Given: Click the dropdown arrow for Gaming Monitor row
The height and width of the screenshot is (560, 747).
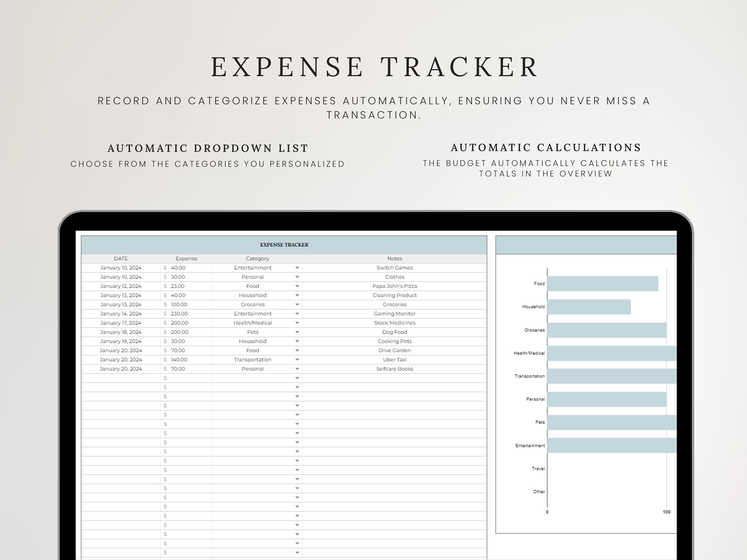Looking at the screenshot, I should coord(297,313).
